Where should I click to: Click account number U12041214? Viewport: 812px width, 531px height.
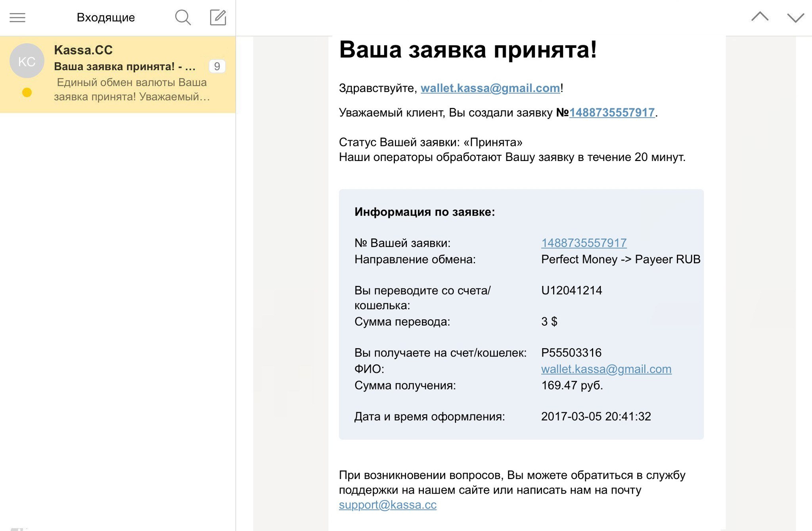pos(571,290)
